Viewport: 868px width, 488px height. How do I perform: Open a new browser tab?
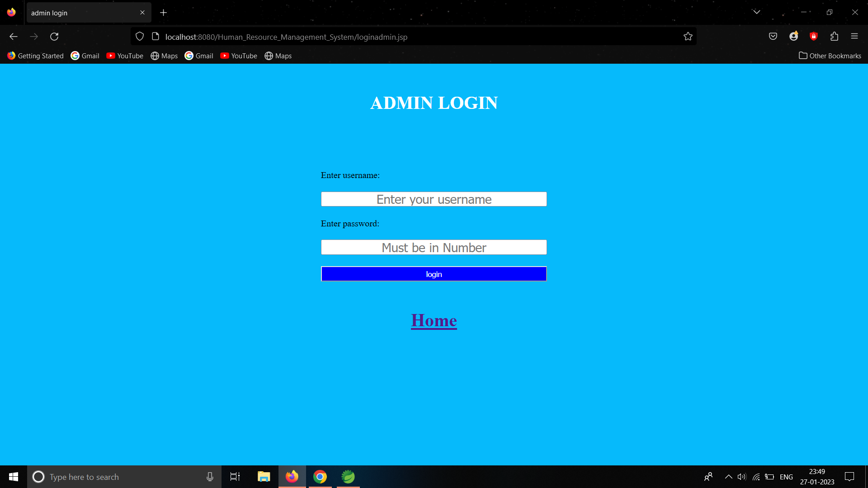(163, 13)
